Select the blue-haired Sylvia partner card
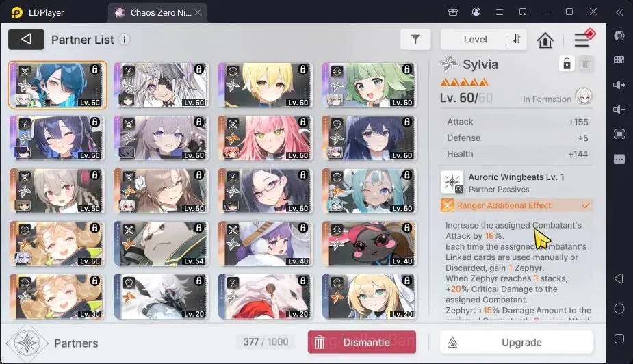633x364 pixels. (57, 85)
